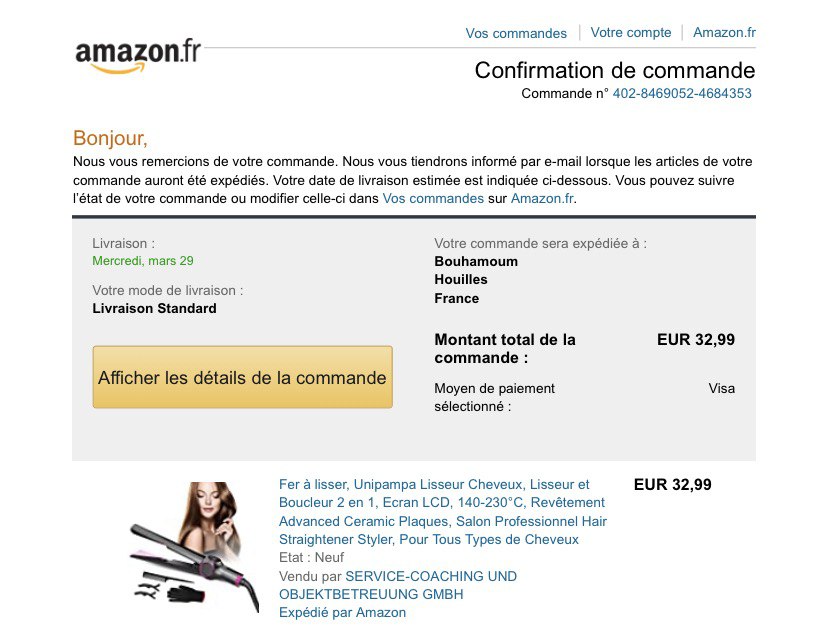This screenshot has height=635, width=828.
Task: Click the amazon.fr logo
Action: point(138,54)
